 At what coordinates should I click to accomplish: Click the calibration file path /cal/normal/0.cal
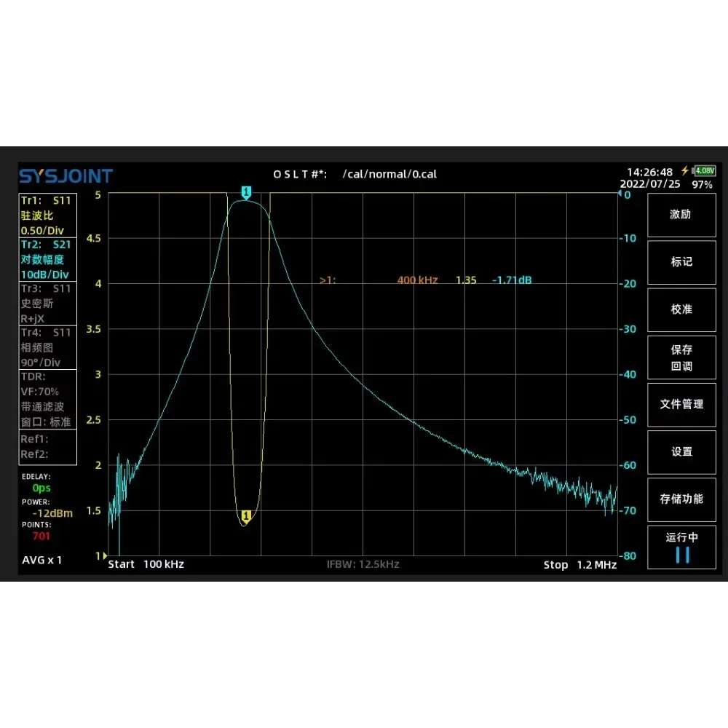coord(389,174)
